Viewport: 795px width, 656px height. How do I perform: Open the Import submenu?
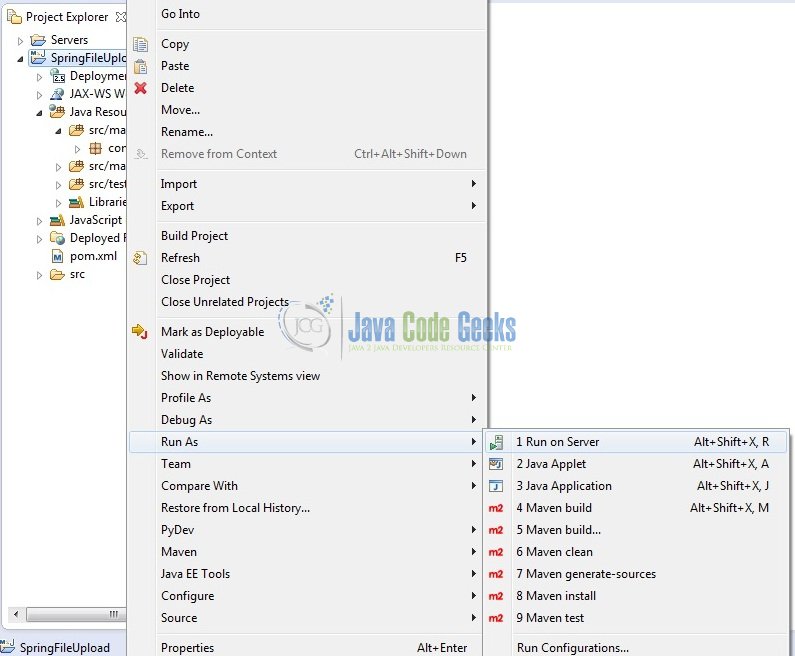318,184
